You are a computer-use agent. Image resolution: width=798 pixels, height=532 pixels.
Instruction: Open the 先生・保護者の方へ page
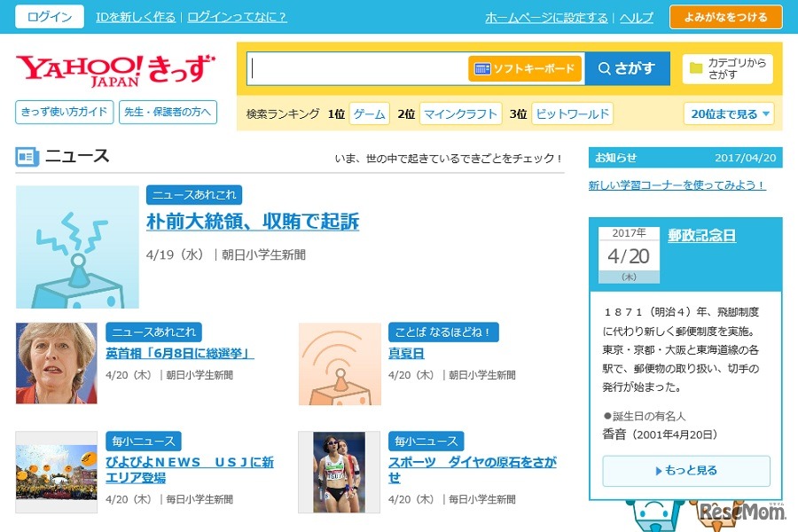(x=168, y=113)
